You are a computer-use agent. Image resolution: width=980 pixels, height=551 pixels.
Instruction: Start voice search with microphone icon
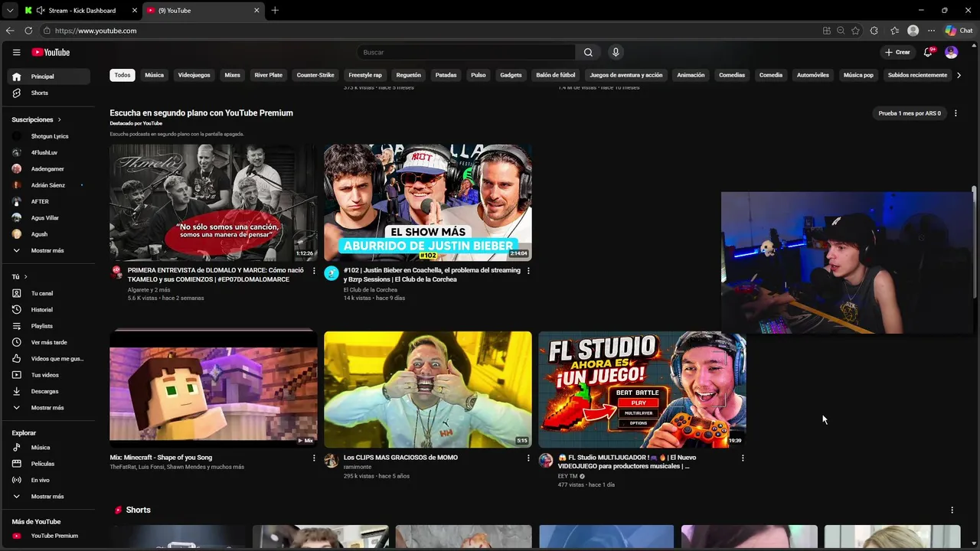pyautogui.click(x=616, y=52)
